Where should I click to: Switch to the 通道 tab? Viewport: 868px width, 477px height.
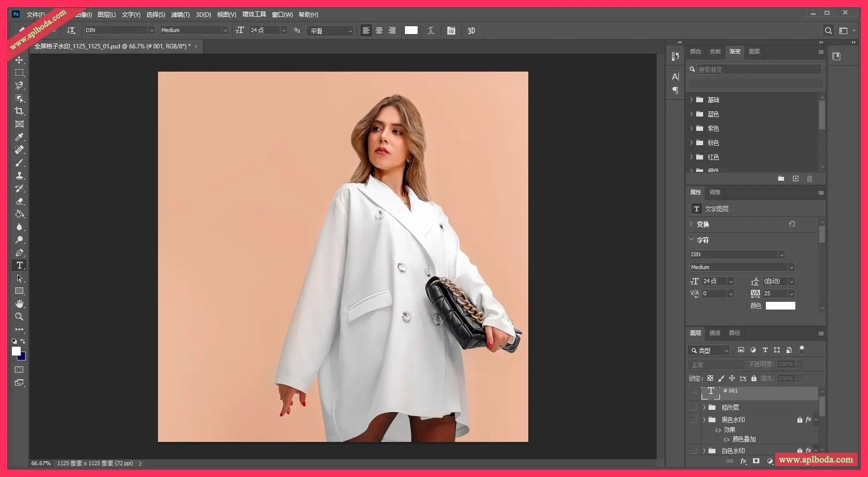714,333
